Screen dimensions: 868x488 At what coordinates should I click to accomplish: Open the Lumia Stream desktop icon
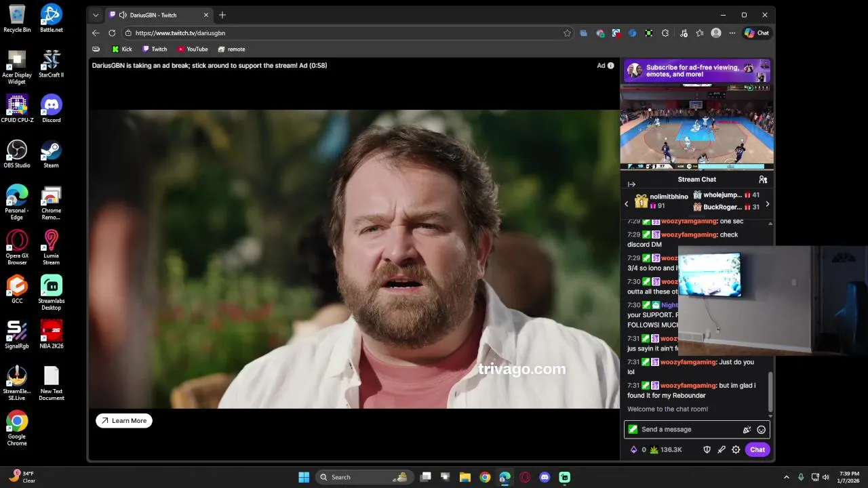pos(51,247)
